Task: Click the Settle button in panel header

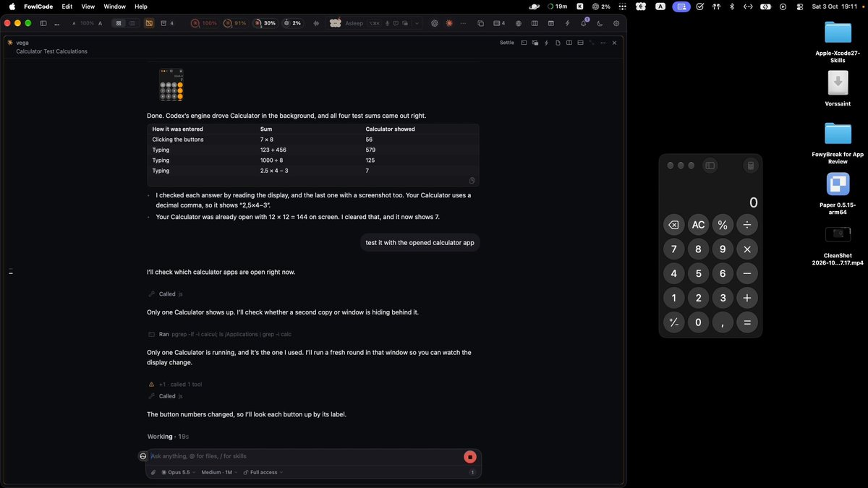Action: (507, 43)
